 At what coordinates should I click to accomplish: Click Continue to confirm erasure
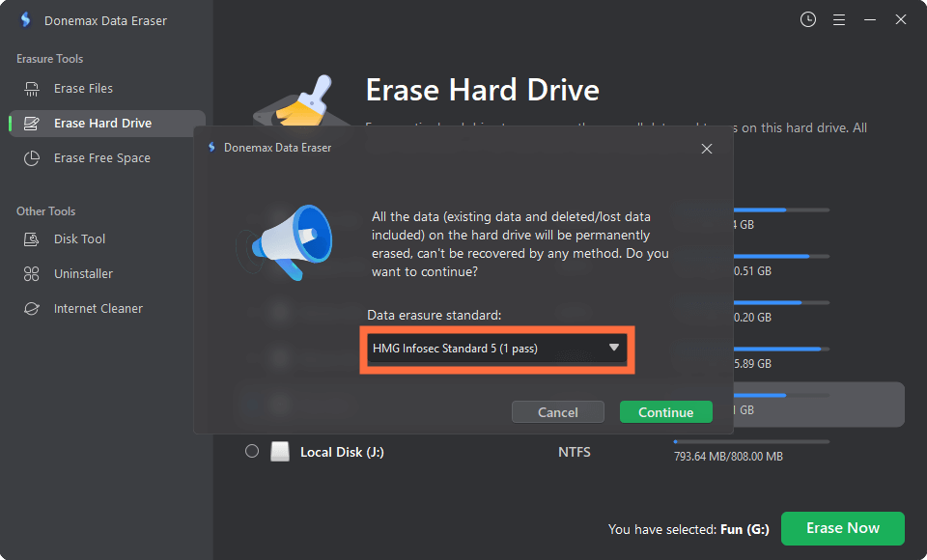(x=665, y=412)
